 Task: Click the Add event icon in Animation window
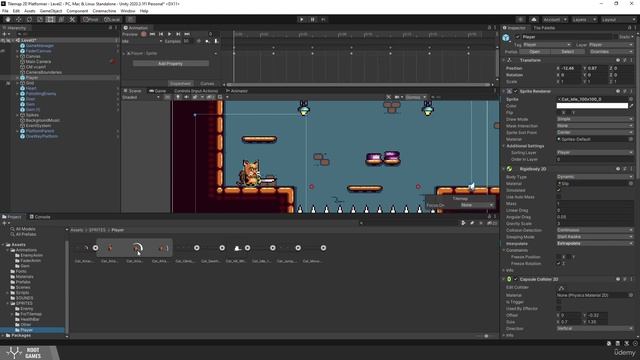pos(216,41)
